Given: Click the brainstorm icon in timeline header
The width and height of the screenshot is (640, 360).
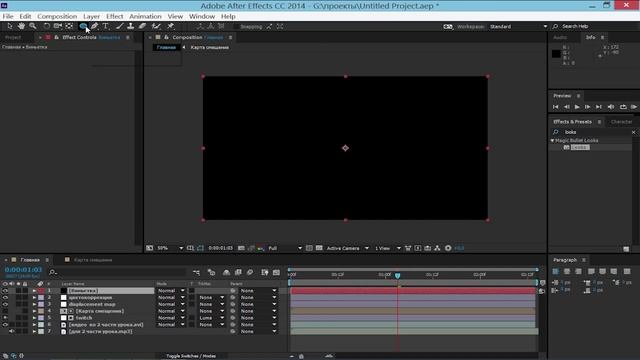Looking at the screenshot, I should pos(264,272).
